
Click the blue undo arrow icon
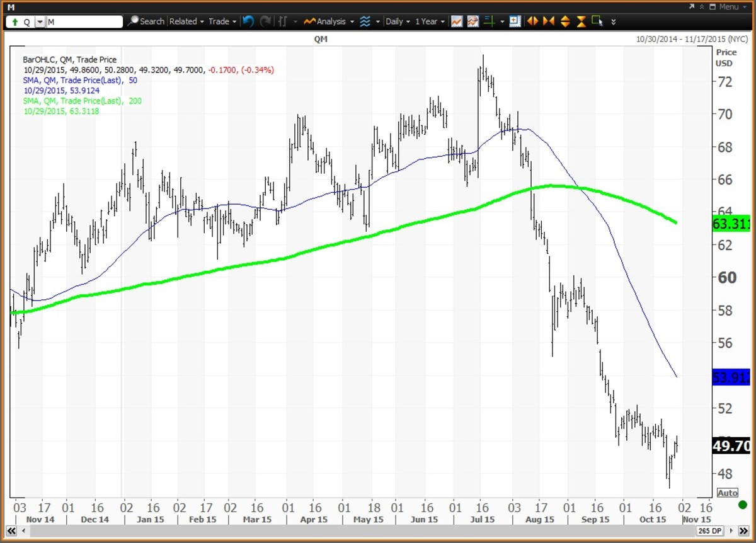tap(248, 21)
